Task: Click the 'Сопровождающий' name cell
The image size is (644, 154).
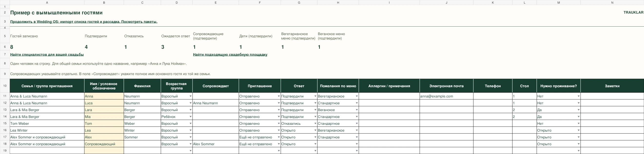Action: click(x=104, y=144)
